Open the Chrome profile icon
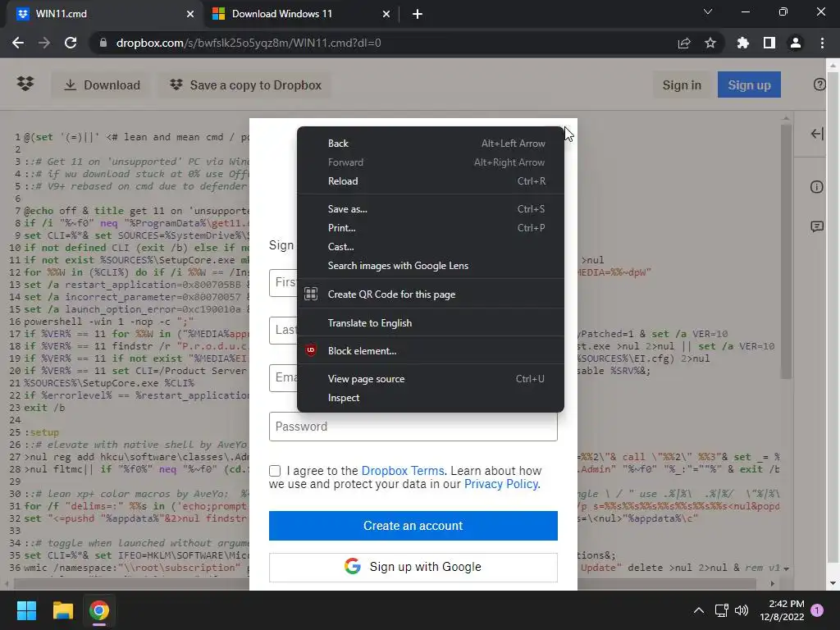Viewport: 840px width, 630px height. (x=796, y=43)
